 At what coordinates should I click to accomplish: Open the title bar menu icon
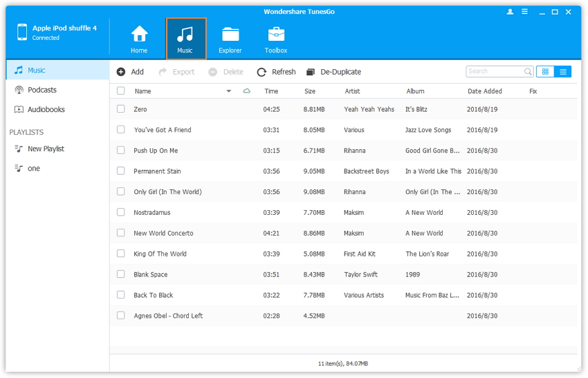pos(525,12)
